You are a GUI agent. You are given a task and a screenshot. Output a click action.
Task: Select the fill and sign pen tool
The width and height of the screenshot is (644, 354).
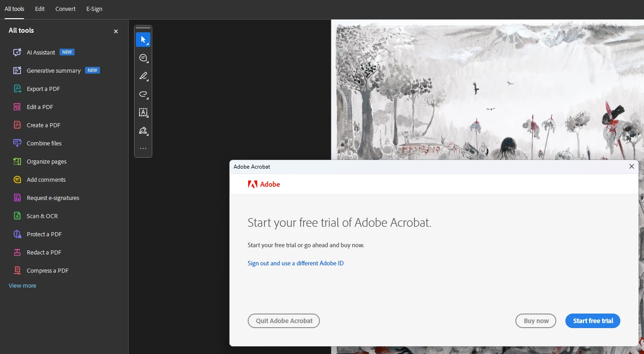tap(143, 130)
